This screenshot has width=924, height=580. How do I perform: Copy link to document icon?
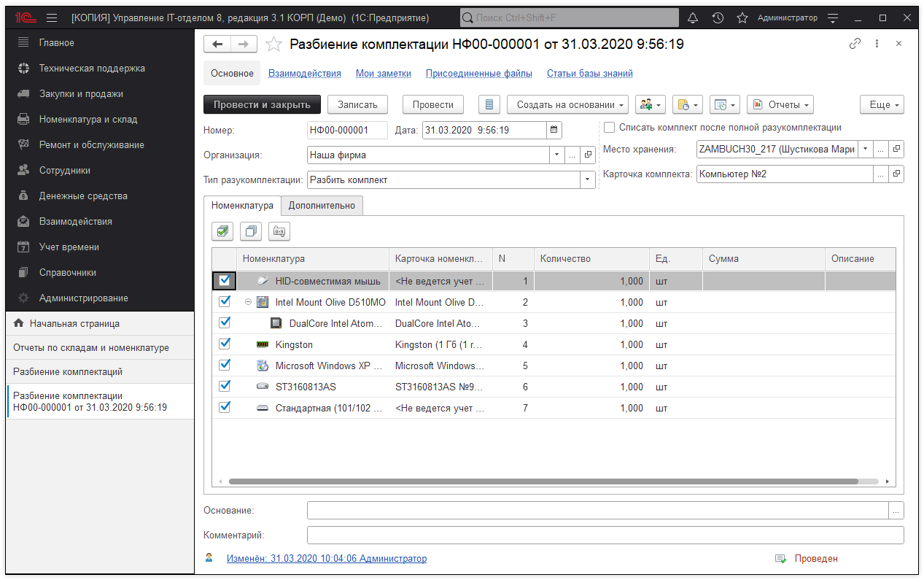[855, 44]
